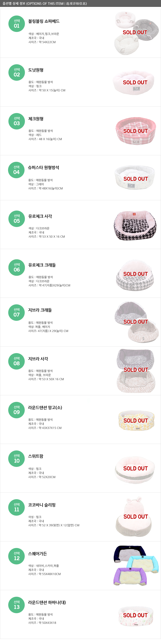Click the sold-out 체크원형 red plaid bed image
The image size is (161, 644).
pos(135,131)
